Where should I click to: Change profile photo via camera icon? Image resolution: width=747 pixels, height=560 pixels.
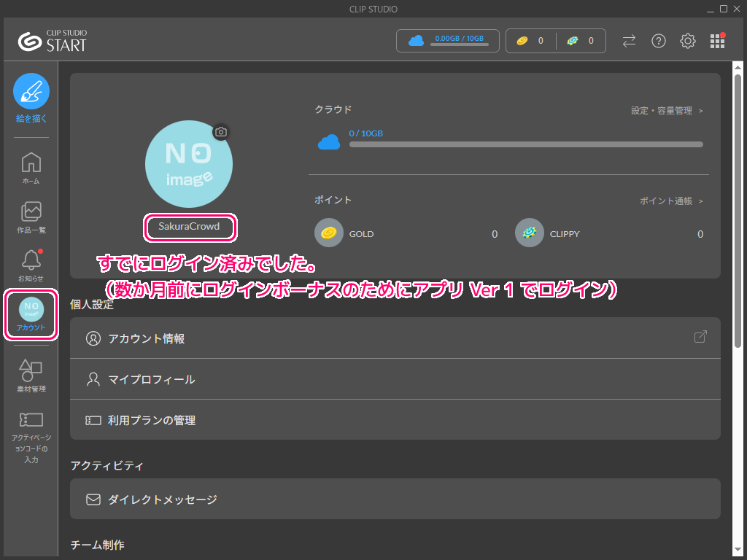[x=220, y=132]
